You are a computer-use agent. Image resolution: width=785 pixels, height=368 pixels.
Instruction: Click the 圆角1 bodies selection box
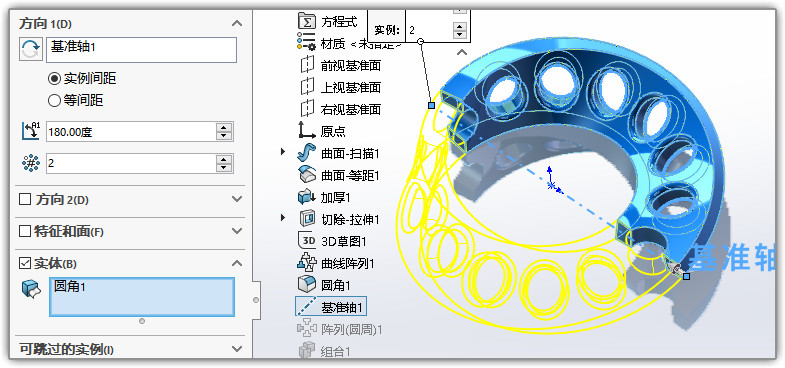(142, 297)
